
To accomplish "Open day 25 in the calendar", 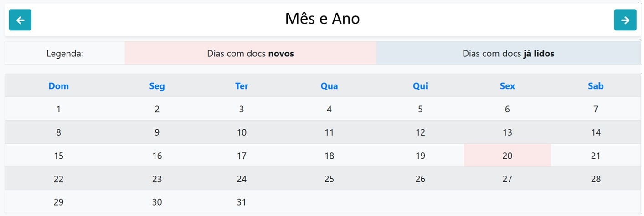I will 329,179.
